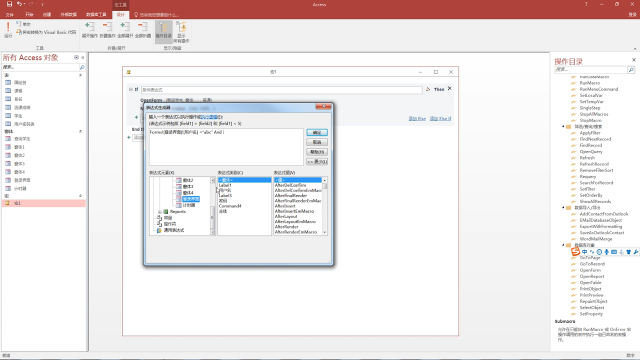Click the OK button in Expression Builder
Screen dimensions: 640x360
pos(317,133)
